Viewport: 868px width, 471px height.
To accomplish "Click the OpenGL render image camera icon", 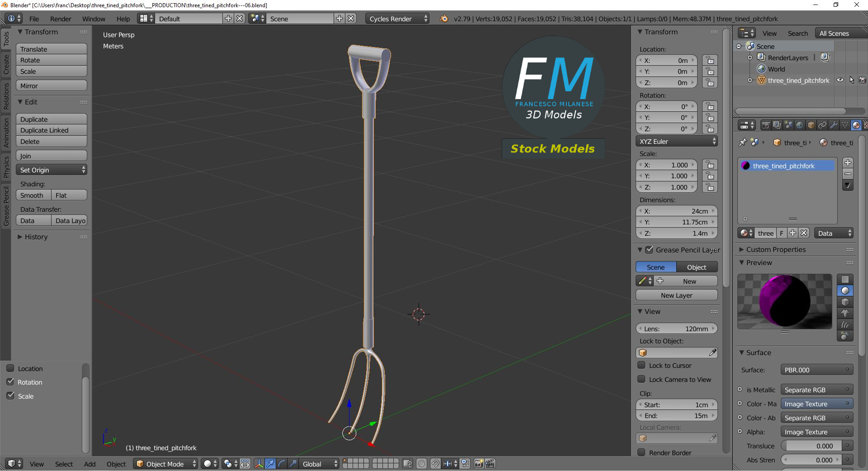I will click(479, 464).
